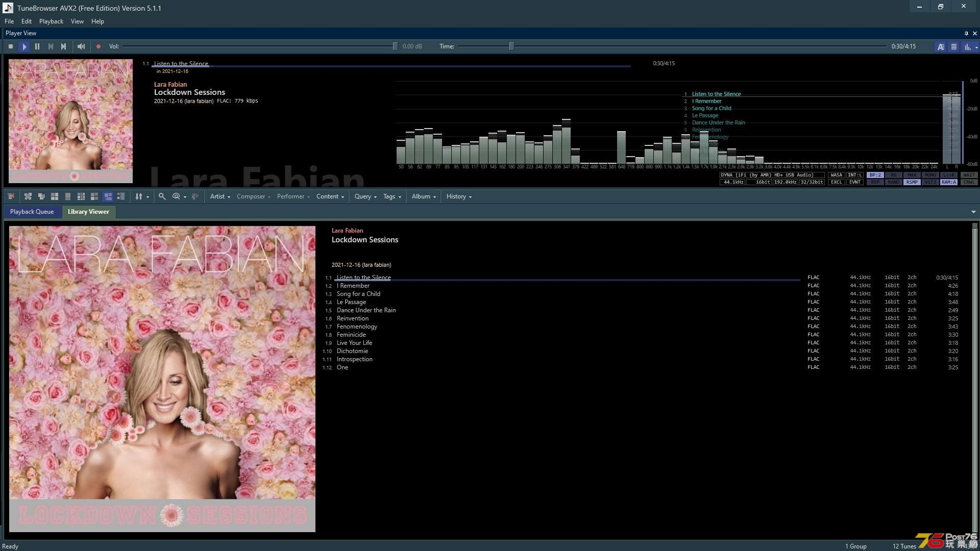Click the greyed speaker-arrow icon after zoom
This screenshot has height=551, width=980.
tap(195, 196)
